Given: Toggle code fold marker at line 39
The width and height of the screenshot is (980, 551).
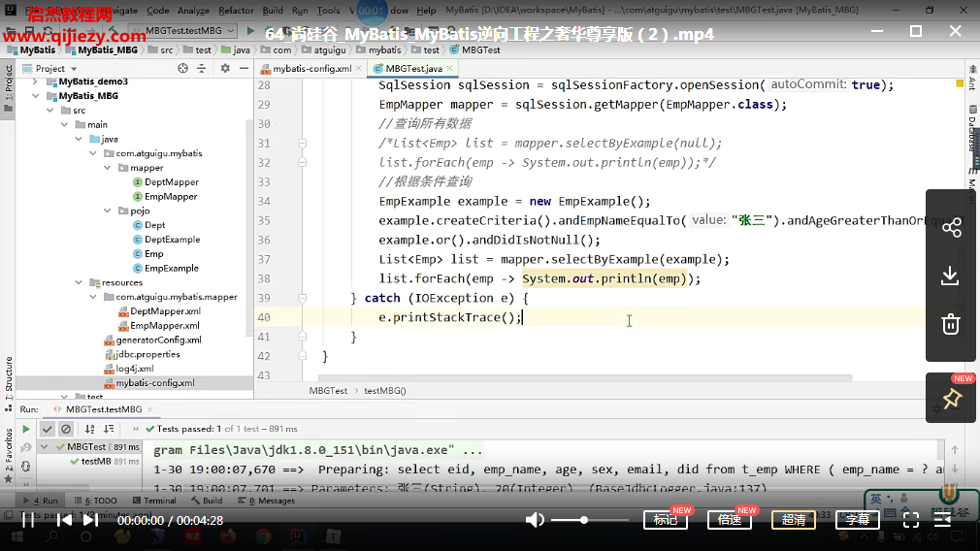Looking at the screenshot, I should point(303,298).
